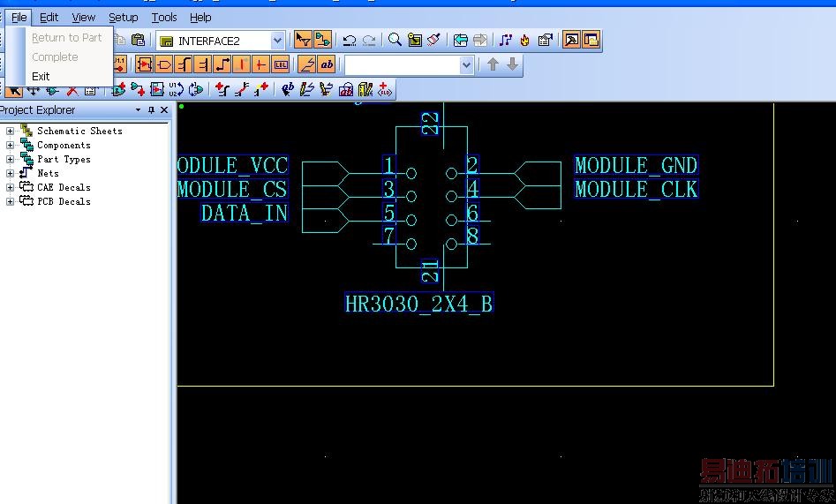Expand the Part Types tree node
This screenshot has height=504, width=836.
point(10,159)
